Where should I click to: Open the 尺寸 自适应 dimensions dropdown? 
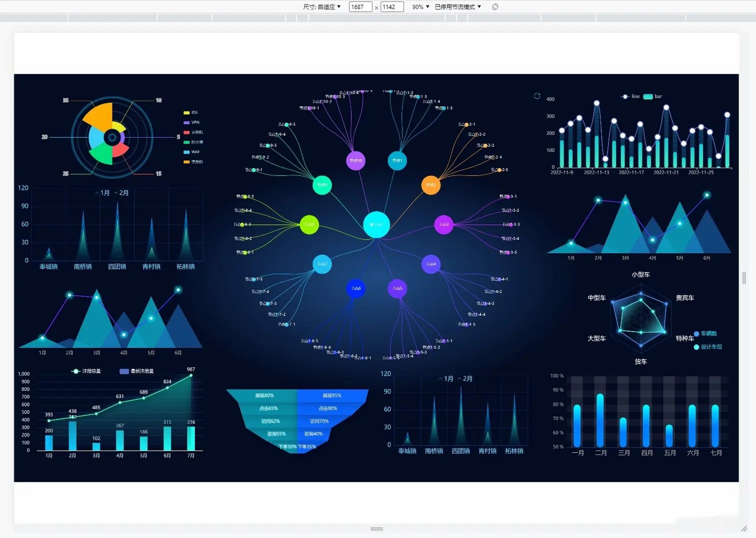tap(322, 7)
